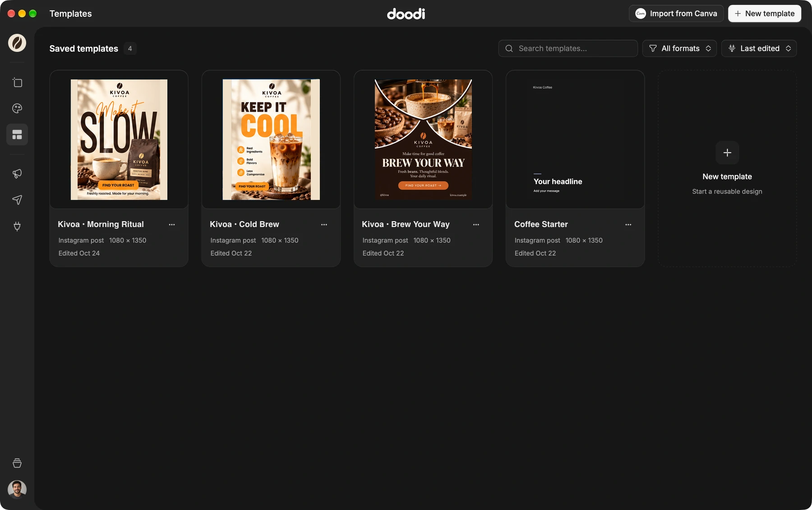
Task: Open the plug integrations icon in sidebar
Action: click(17, 226)
